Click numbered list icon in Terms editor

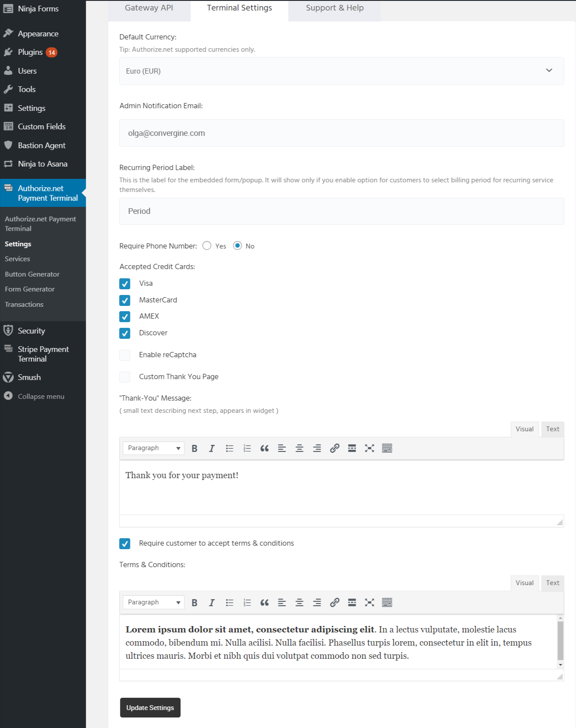coord(247,603)
